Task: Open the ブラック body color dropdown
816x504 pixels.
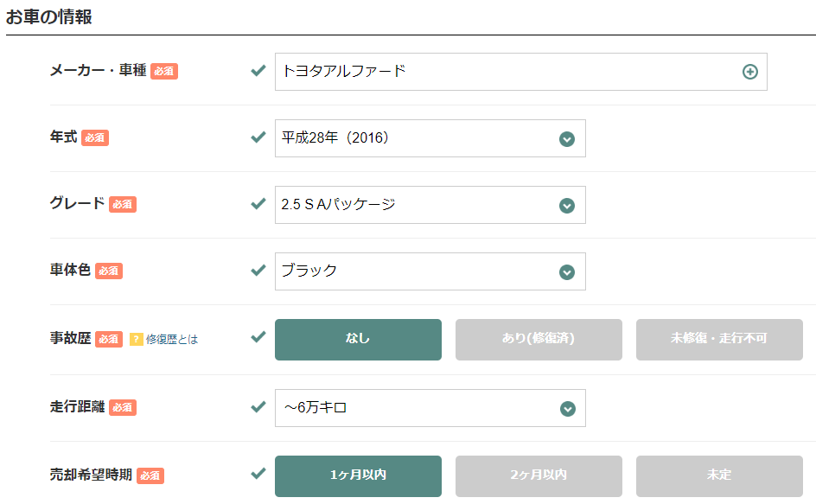Action: point(430,271)
